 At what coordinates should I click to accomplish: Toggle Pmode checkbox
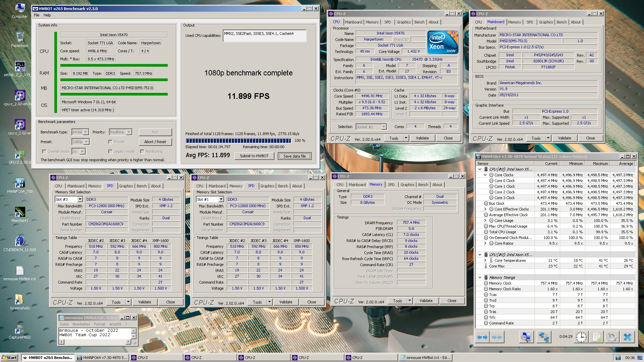coord(110,142)
